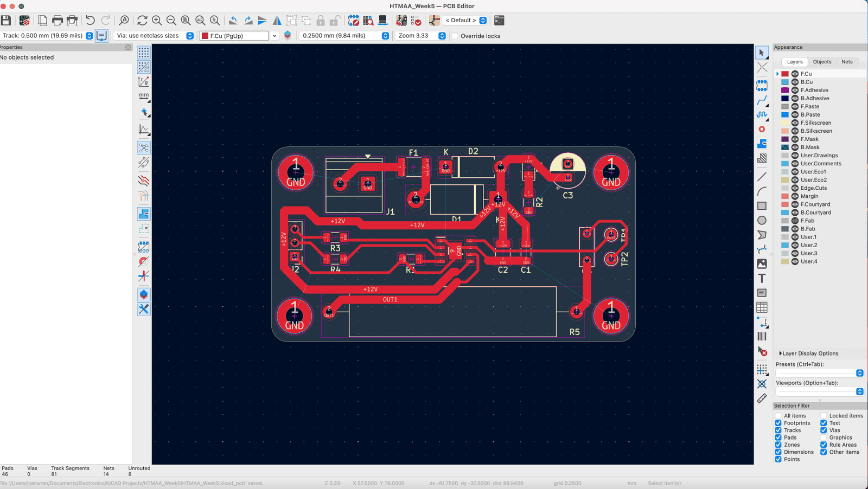The height and width of the screenshot is (489, 868).
Task: Uncheck Footprints in the Selection Filter
Action: 778,423
